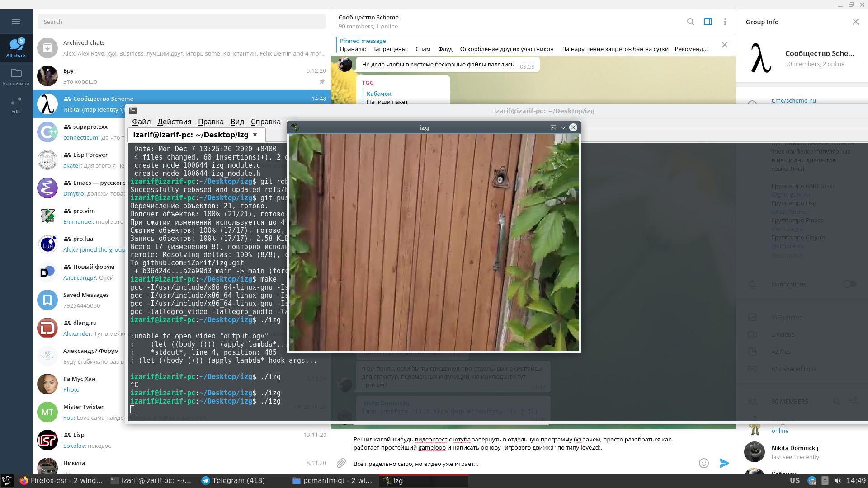Image resolution: width=868 pixels, height=488 pixels.
Task: Click US keyboard layout indicator
Action: (795, 480)
